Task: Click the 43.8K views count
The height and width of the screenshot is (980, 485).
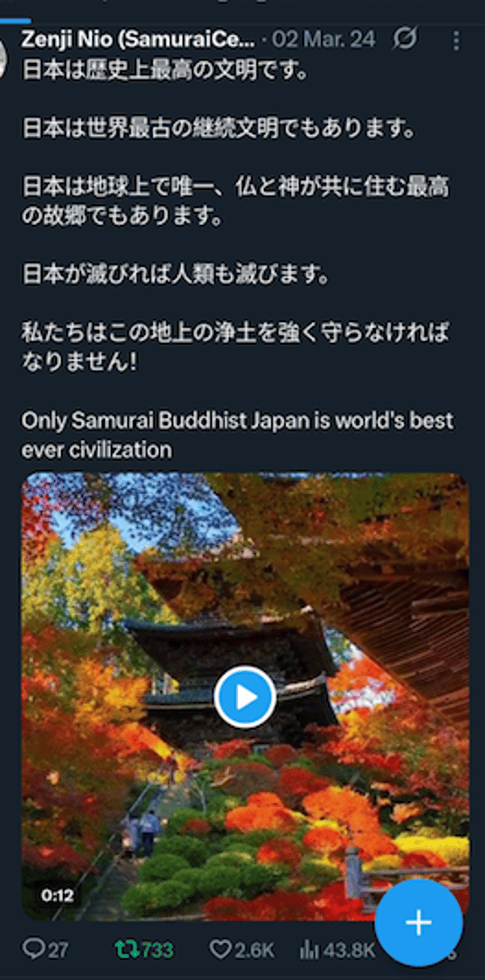Action: click(349, 949)
